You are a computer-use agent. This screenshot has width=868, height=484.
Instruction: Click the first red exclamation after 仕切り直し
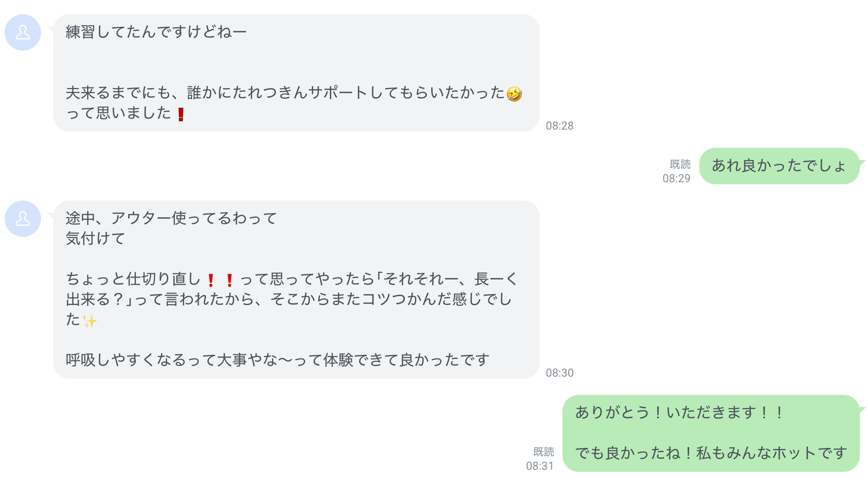[211, 280]
